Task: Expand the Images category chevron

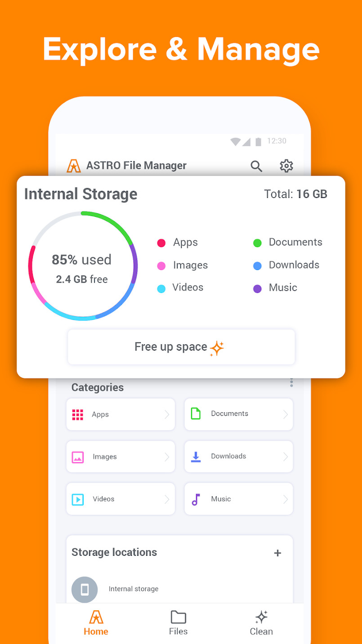Action: pyautogui.click(x=166, y=457)
